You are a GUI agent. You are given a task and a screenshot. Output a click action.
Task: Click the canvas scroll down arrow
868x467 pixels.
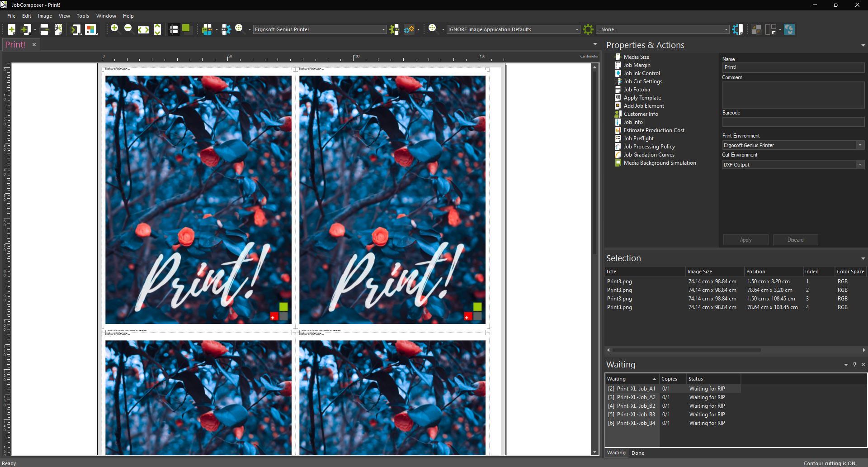coord(595,452)
